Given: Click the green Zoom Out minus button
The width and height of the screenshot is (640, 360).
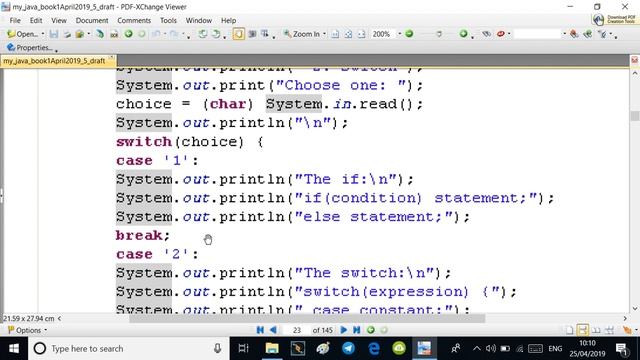Looking at the screenshot, I should tap(409, 34).
